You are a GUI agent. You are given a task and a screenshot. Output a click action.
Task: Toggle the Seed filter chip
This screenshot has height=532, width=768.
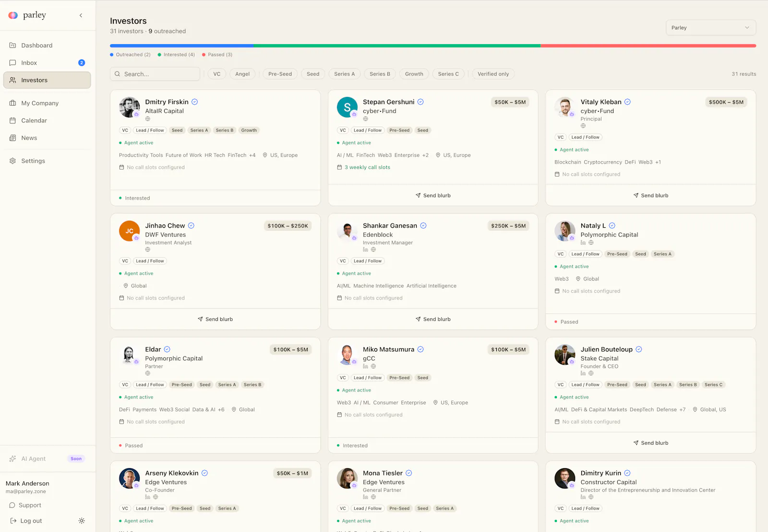313,74
